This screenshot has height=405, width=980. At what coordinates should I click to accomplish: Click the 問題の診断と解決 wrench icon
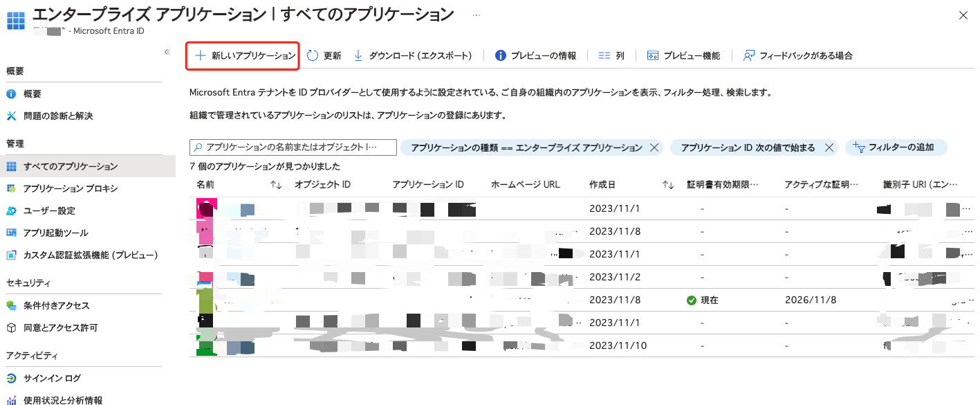pyautogui.click(x=11, y=116)
